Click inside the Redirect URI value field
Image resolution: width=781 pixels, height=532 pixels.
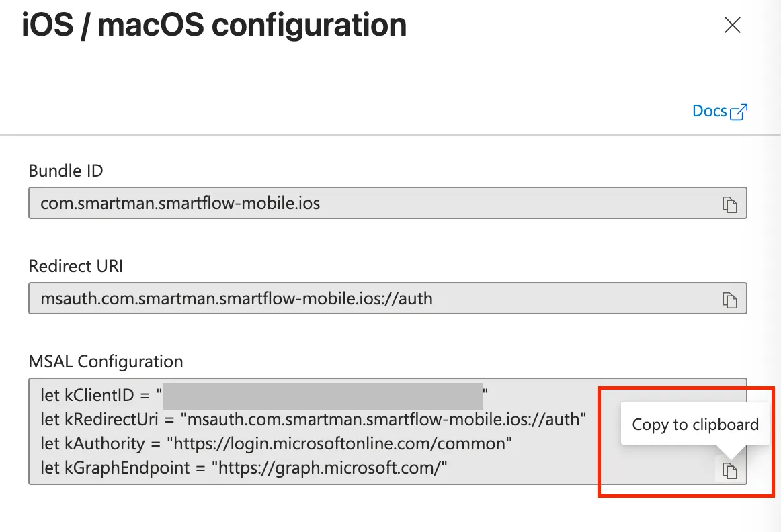[x=388, y=299]
